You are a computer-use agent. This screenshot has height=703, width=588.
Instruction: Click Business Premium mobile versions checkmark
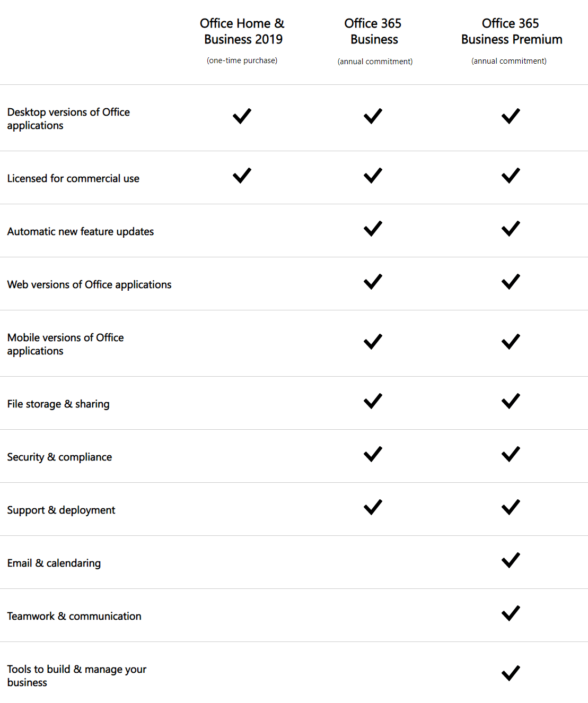pyautogui.click(x=511, y=341)
